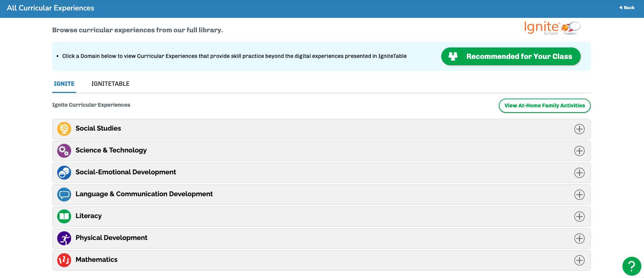Expand the Mathematics plus icon

579,260
